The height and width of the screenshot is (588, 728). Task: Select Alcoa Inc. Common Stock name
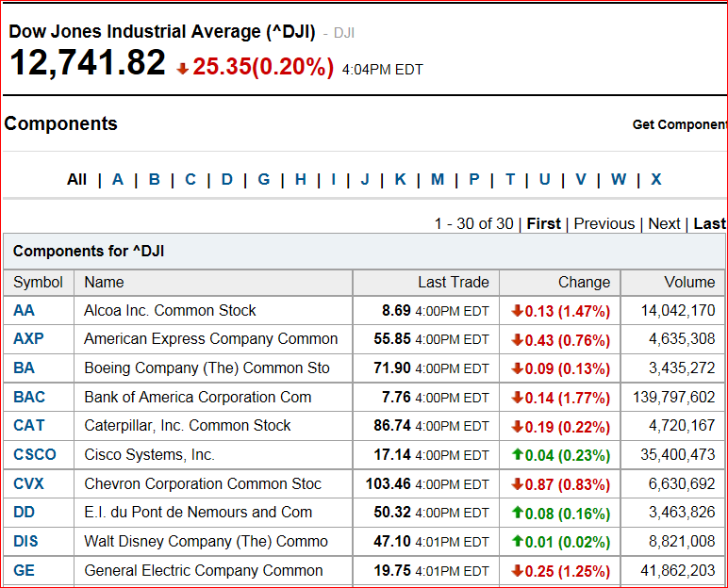tap(170, 310)
